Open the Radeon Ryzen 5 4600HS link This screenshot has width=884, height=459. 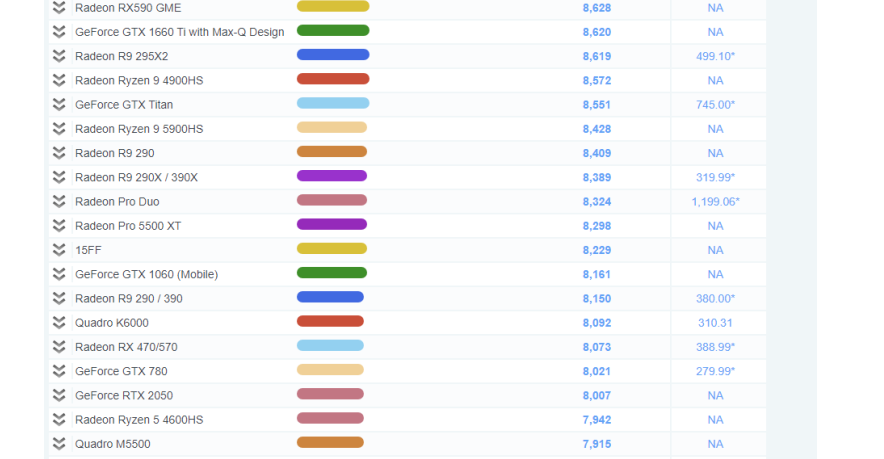point(139,420)
